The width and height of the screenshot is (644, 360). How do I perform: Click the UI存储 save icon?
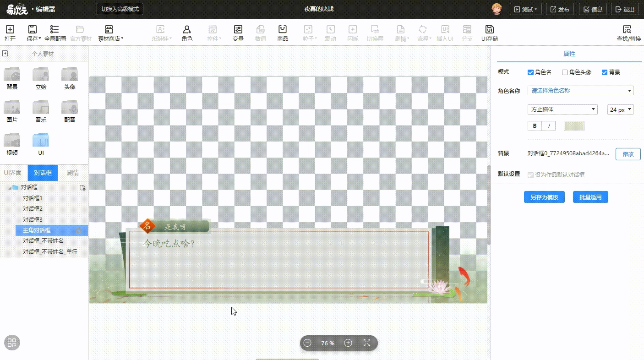tap(490, 33)
